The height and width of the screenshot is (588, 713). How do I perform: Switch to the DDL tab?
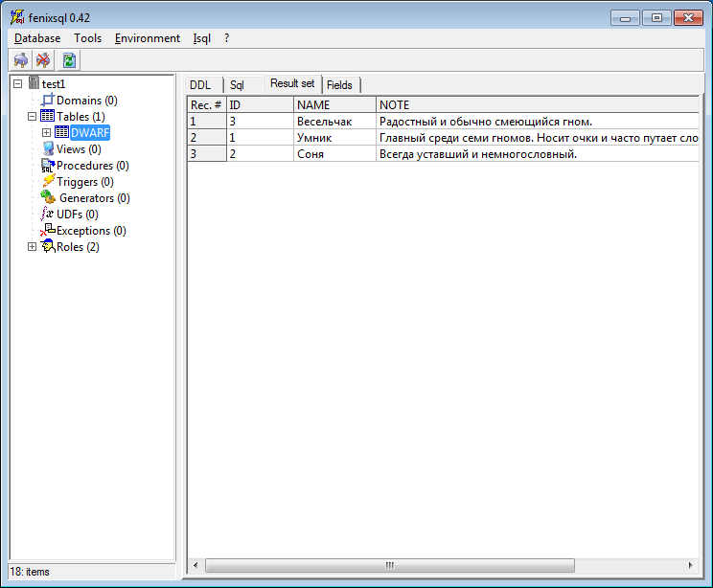[199, 85]
